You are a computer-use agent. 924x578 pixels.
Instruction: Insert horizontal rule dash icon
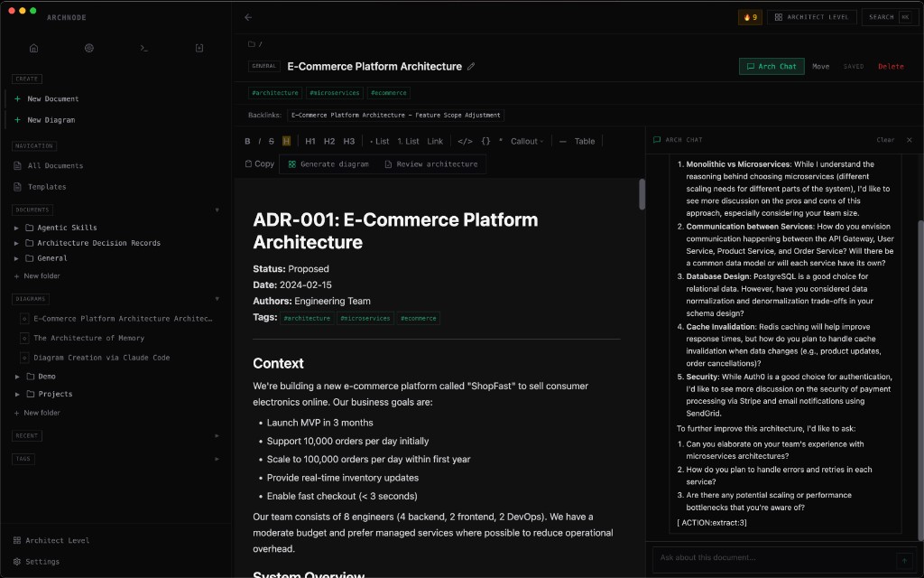(x=563, y=142)
